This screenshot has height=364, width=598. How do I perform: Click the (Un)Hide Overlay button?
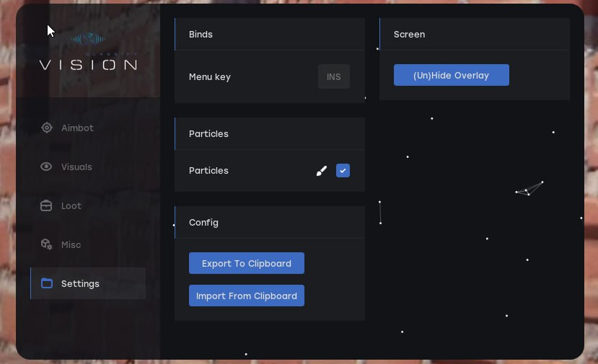coord(451,75)
